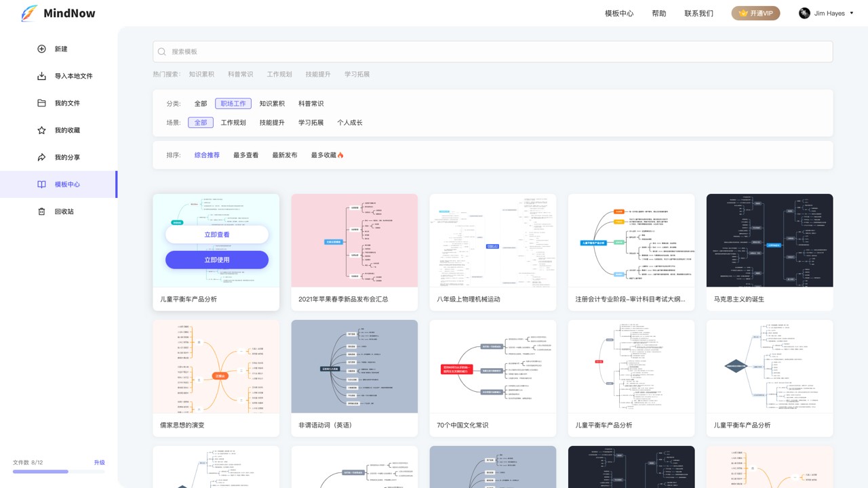Click the 立即查看 button
The image size is (868, 488).
pos(217,235)
